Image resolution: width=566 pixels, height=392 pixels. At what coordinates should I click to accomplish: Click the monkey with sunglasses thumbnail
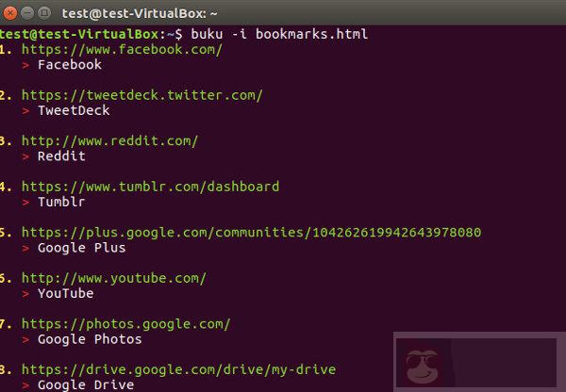point(422,366)
